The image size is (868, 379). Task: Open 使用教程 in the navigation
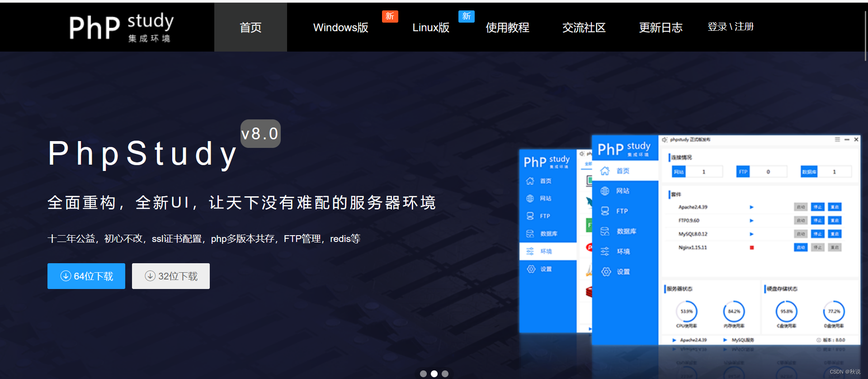(507, 28)
